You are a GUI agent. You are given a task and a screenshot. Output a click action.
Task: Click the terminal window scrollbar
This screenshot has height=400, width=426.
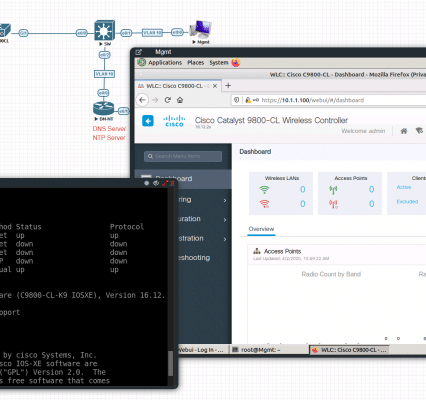pyautogui.click(x=171, y=363)
